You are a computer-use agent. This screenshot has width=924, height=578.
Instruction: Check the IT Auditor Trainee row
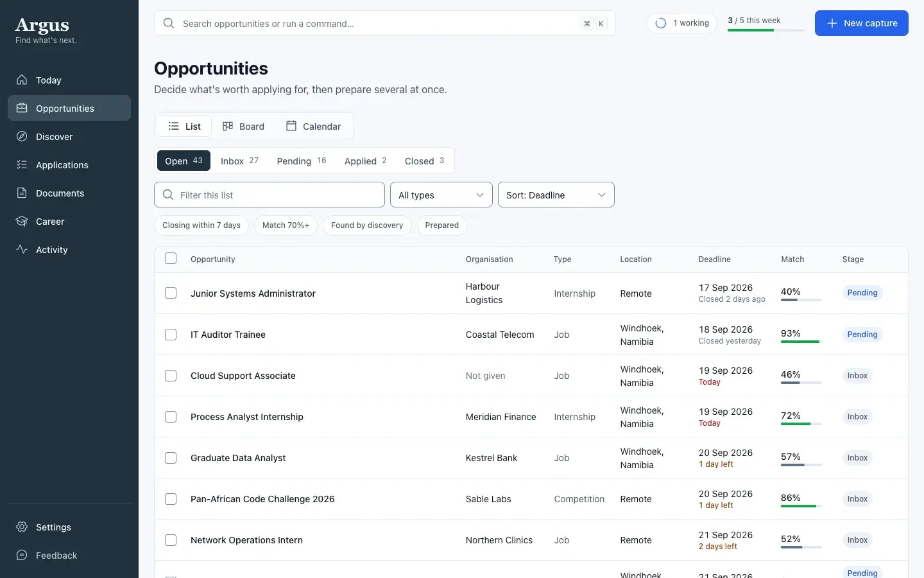[x=171, y=334]
